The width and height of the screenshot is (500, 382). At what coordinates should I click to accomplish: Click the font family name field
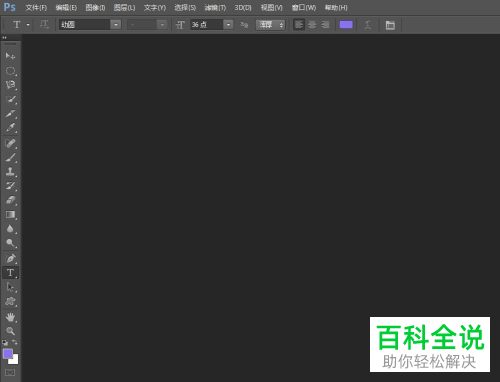coord(85,25)
